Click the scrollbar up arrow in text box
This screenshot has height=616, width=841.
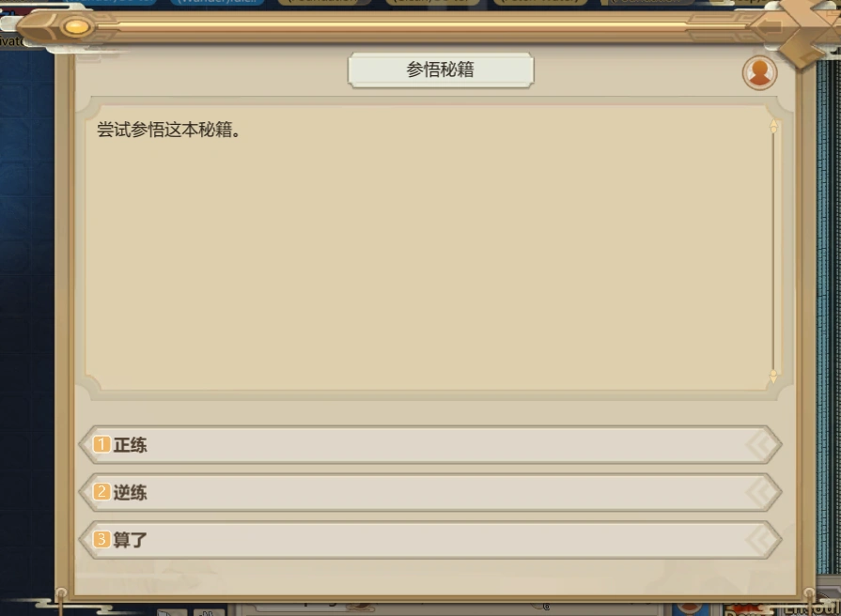773,127
